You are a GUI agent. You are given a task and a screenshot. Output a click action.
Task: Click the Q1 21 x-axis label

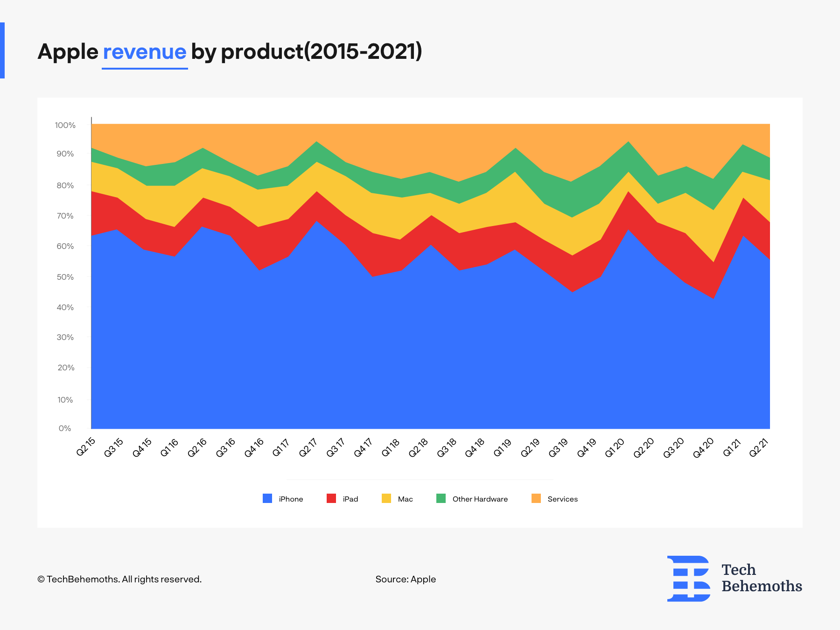pos(732,447)
